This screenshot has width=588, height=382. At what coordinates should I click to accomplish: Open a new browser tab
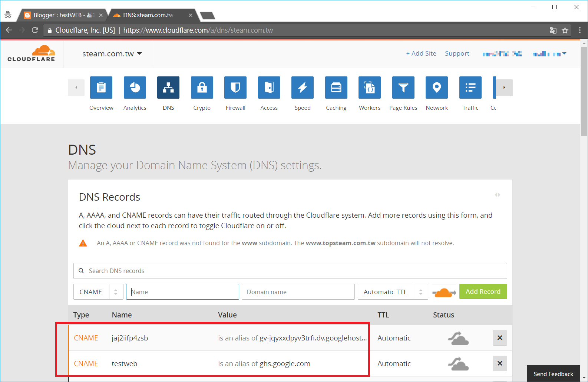[x=207, y=15]
